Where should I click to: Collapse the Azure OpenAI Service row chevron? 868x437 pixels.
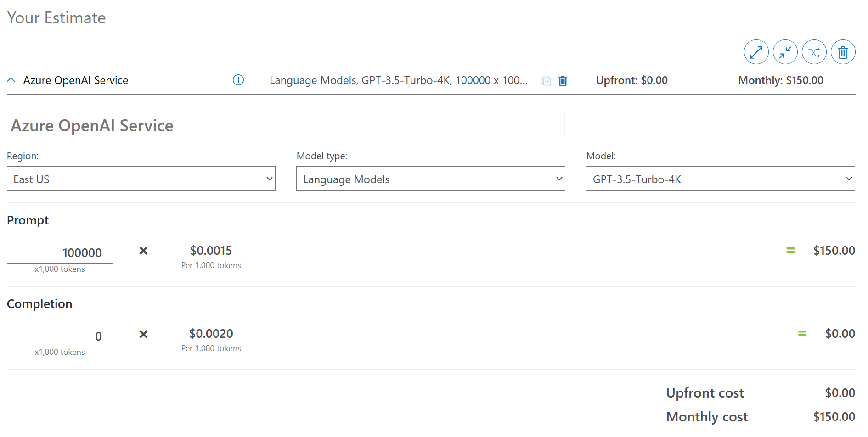coord(11,80)
